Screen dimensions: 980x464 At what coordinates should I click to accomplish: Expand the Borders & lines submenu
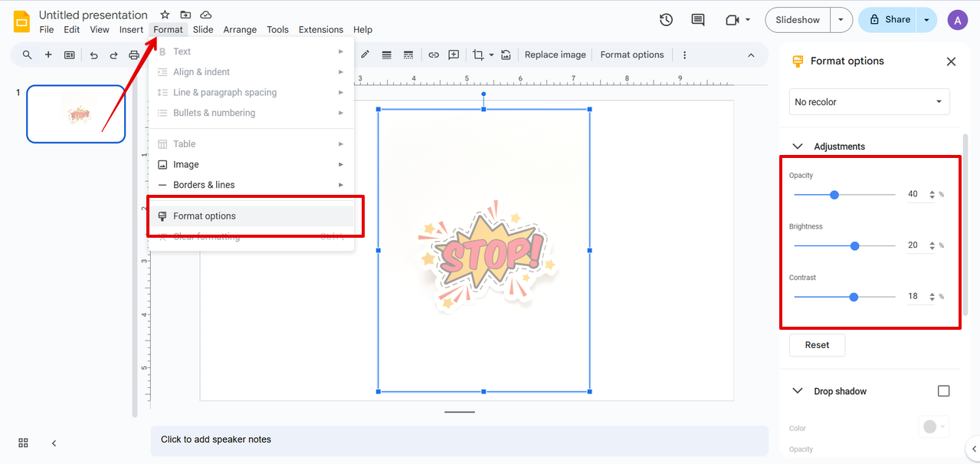[x=251, y=185]
